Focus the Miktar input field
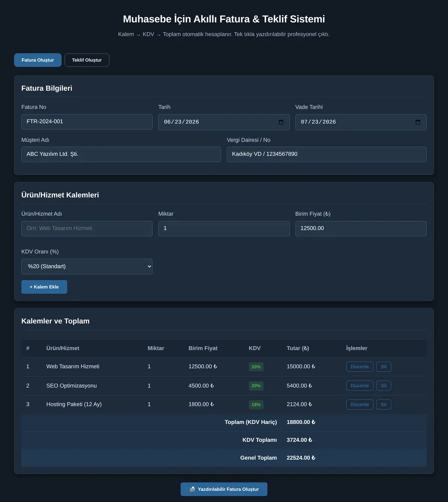 tap(224, 229)
